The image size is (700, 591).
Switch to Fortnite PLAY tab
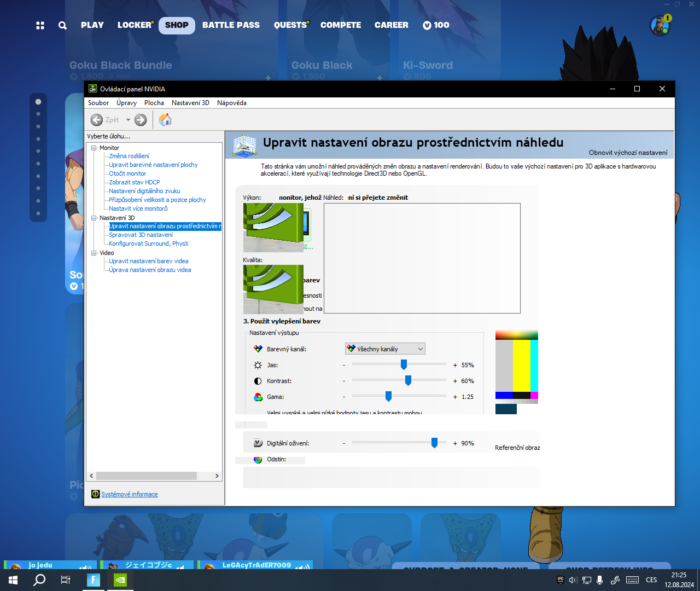coord(92,25)
